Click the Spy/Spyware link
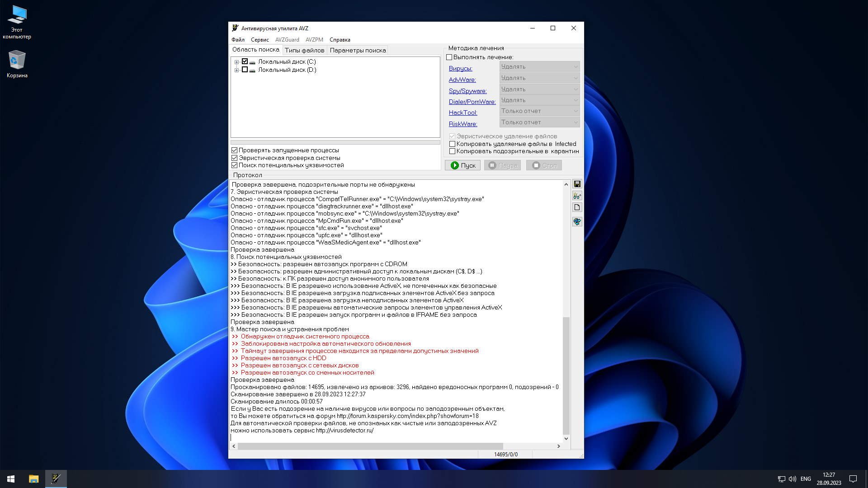868x488 pixels. pyautogui.click(x=467, y=91)
